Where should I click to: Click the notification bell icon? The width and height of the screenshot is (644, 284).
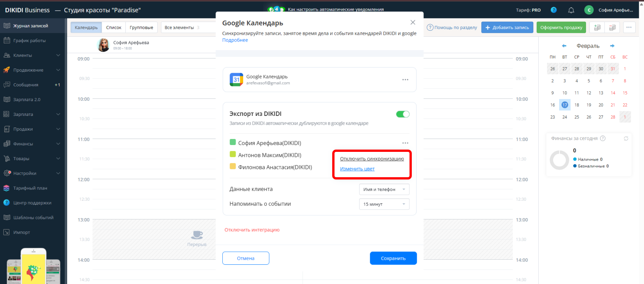(571, 10)
